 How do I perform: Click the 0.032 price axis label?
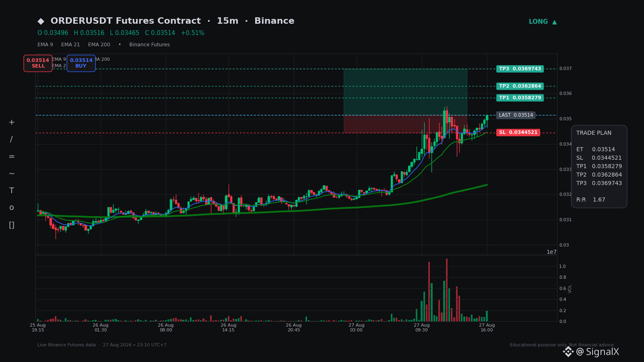coord(566,195)
